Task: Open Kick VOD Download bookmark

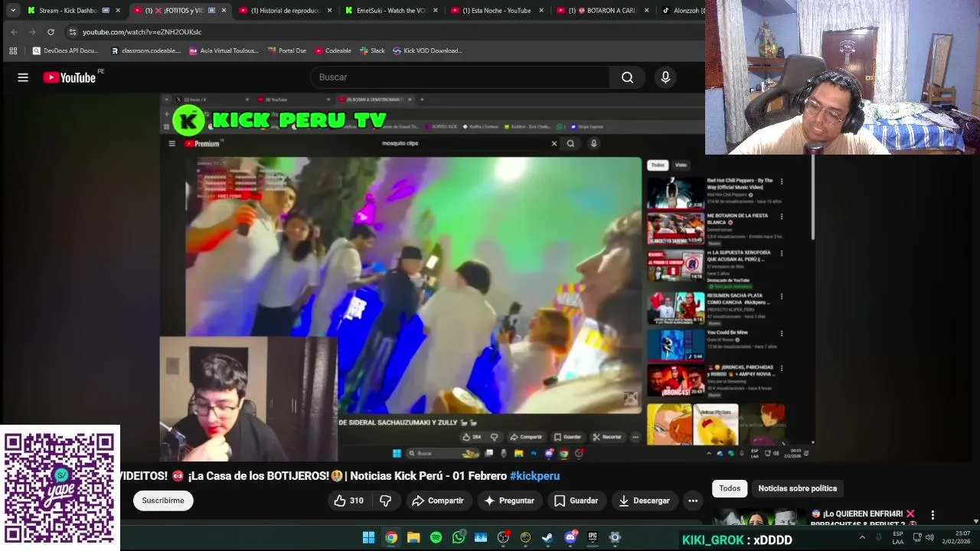Action: pyautogui.click(x=427, y=51)
